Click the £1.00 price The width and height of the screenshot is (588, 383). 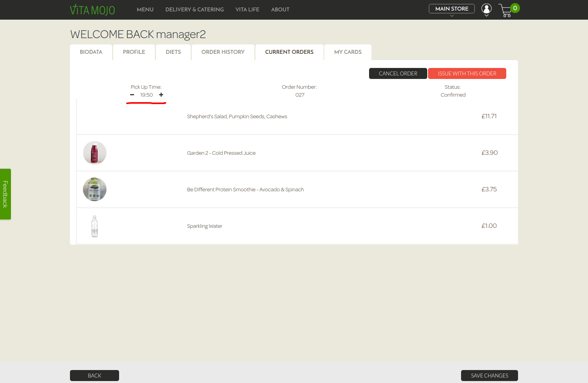point(489,226)
